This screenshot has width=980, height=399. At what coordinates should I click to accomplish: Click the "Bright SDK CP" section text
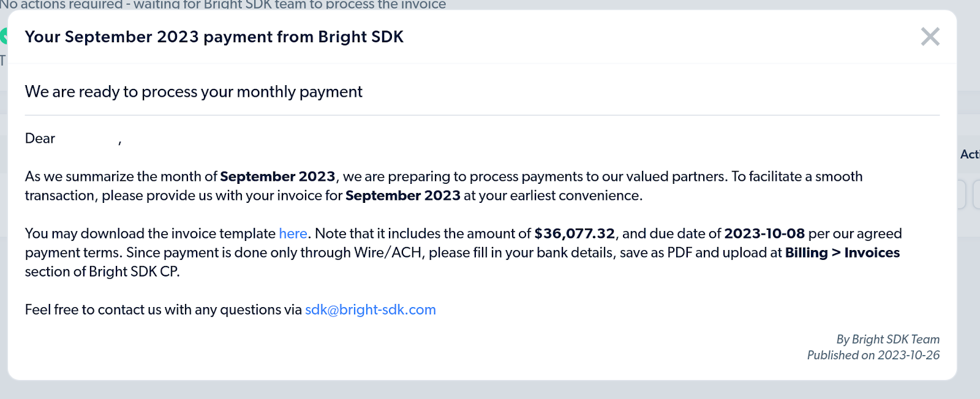[x=134, y=272]
